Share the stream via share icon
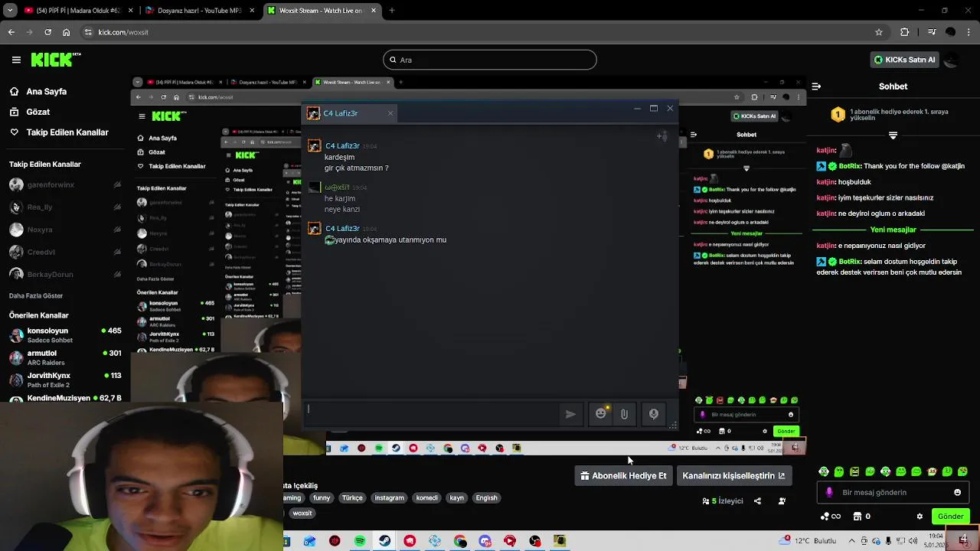 pos(757,501)
